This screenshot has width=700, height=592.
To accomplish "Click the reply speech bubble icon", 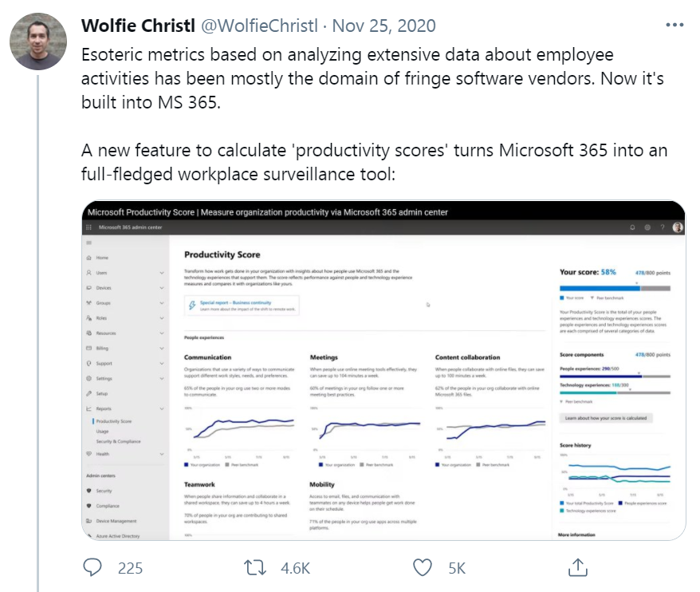I will [x=92, y=567].
